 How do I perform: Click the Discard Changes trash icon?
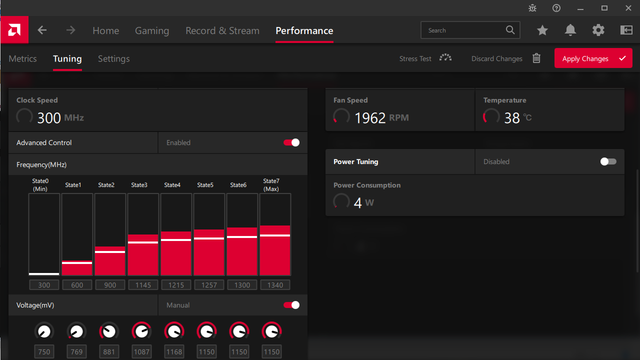click(x=536, y=58)
